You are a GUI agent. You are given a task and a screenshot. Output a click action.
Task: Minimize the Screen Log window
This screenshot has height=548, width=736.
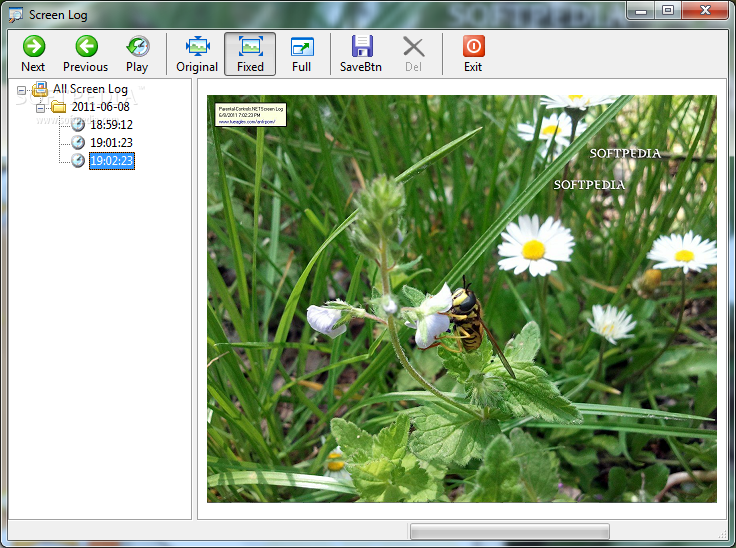coord(641,11)
